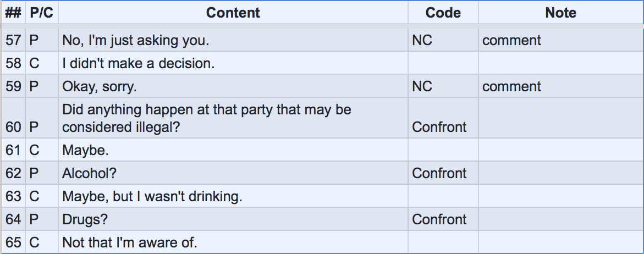Select the cell "No, I'm just asking you."
644x254 pixels.
click(136, 40)
